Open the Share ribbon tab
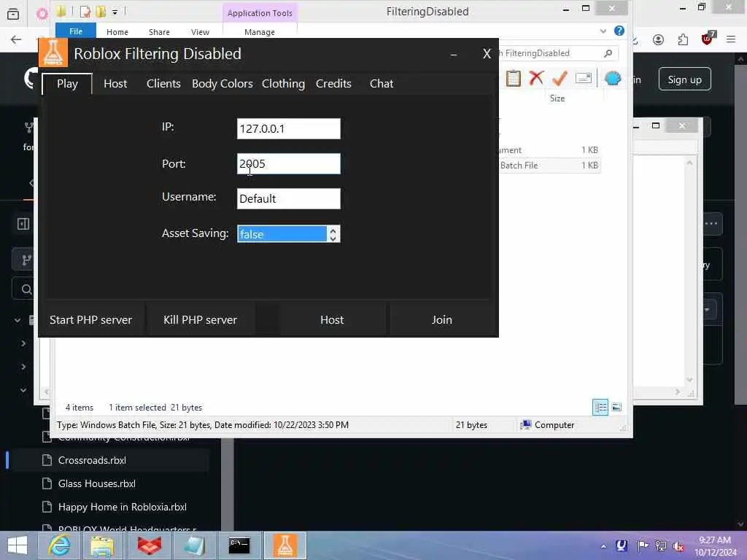The height and width of the screenshot is (560, 747). [x=159, y=32]
